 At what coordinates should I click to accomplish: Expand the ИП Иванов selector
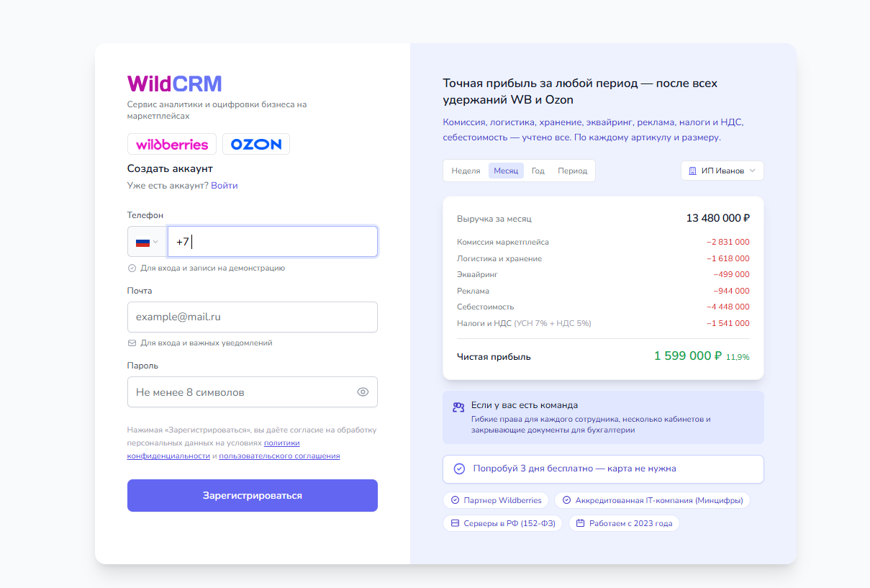tap(722, 171)
